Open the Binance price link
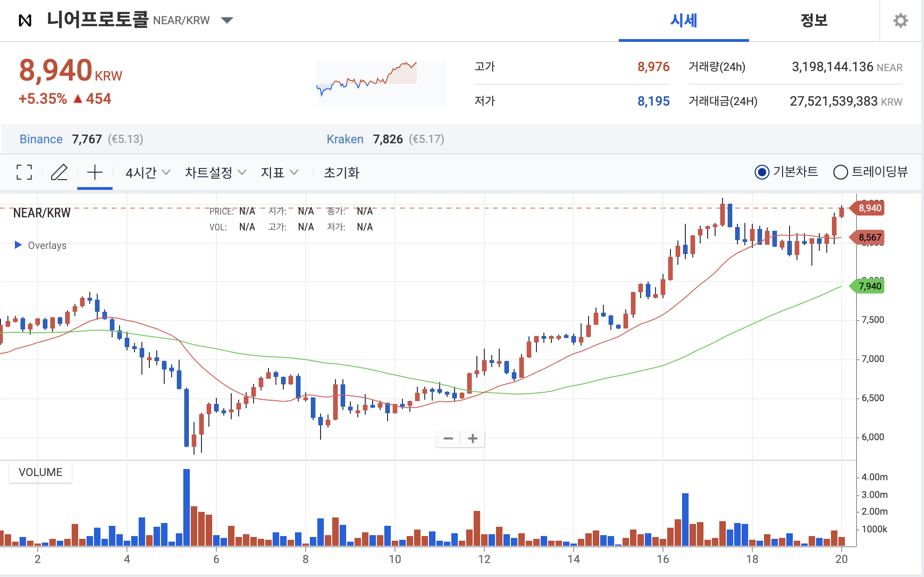Image resolution: width=924 pixels, height=577 pixels. click(41, 139)
